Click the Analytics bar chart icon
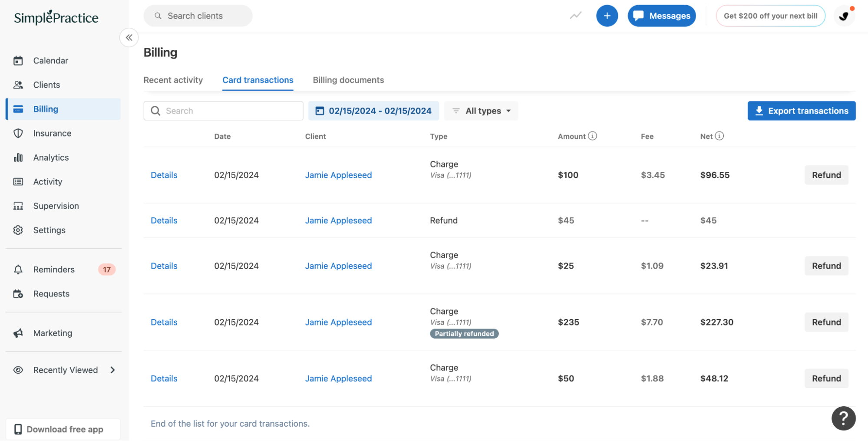Image resolution: width=868 pixels, height=441 pixels. click(x=18, y=158)
